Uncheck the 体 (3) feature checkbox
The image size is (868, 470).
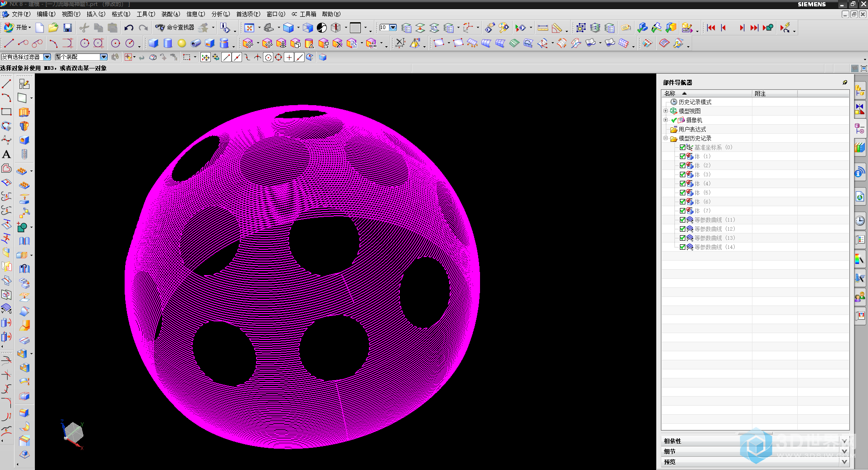[683, 174]
